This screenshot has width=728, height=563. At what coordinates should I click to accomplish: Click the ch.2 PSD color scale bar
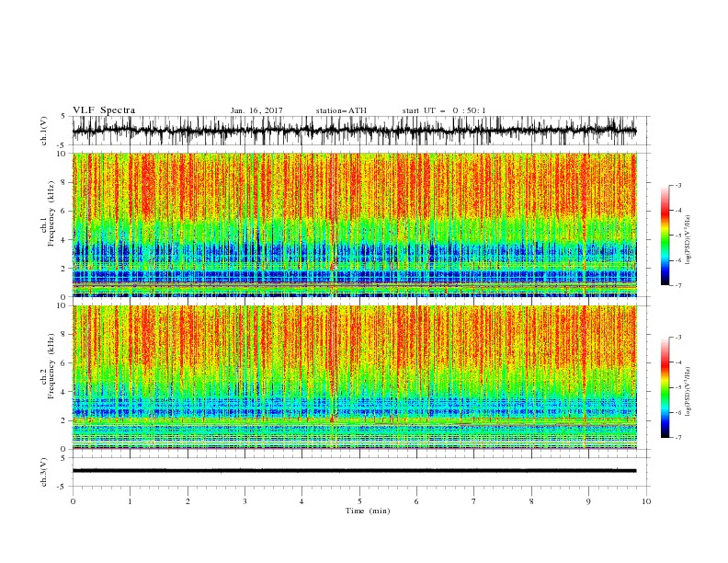[665, 387]
